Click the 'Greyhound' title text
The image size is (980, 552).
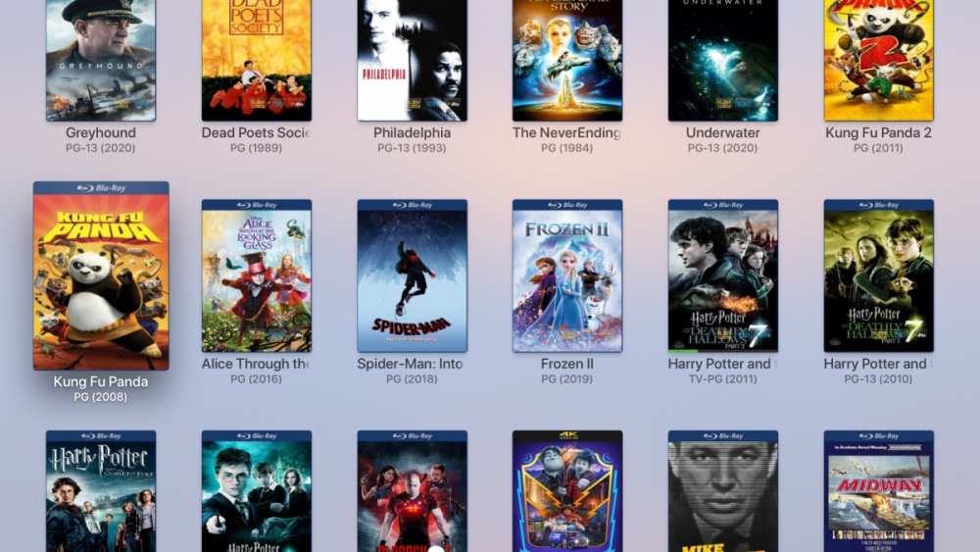pyautogui.click(x=101, y=132)
